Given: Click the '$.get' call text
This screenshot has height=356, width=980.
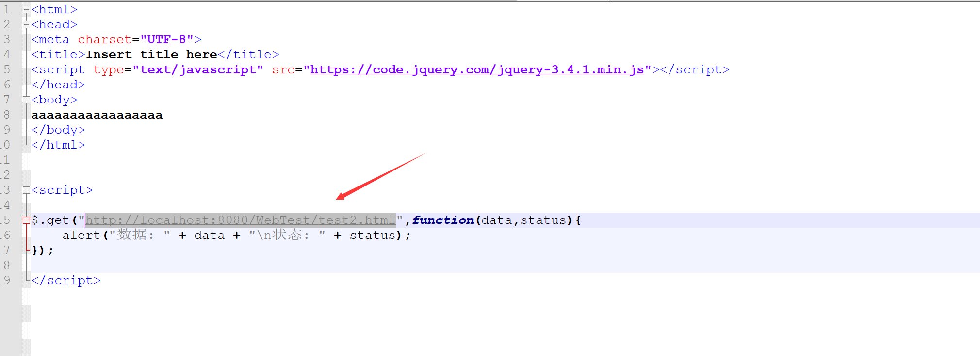Looking at the screenshot, I should click(x=50, y=220).
